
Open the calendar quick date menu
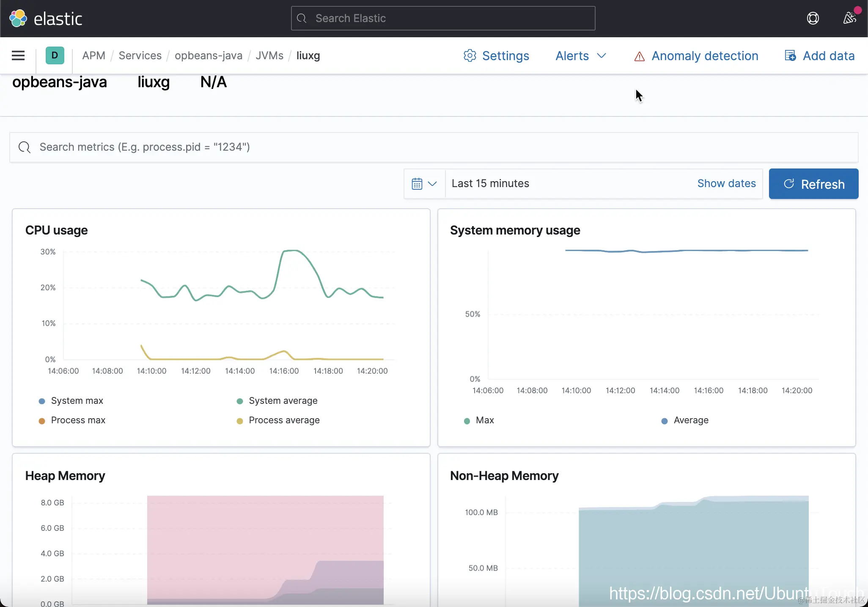coord(424,183)
